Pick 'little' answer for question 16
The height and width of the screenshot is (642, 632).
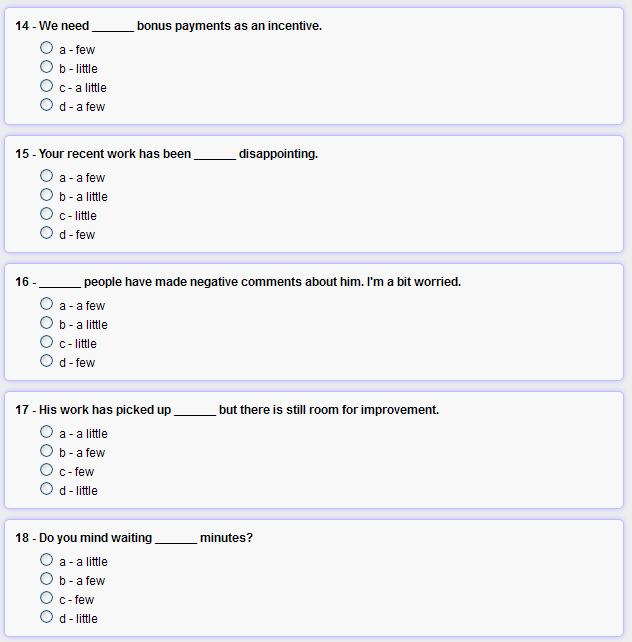[47, 342]
